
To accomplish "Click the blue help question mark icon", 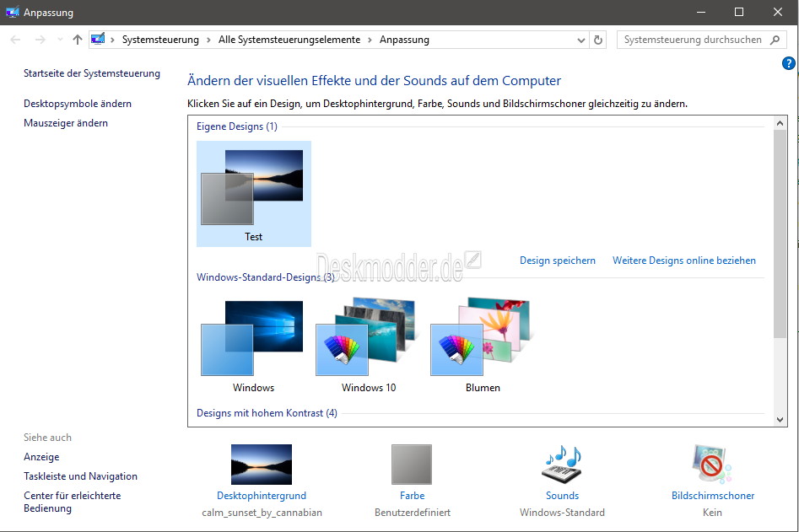I will pos(789,63).
